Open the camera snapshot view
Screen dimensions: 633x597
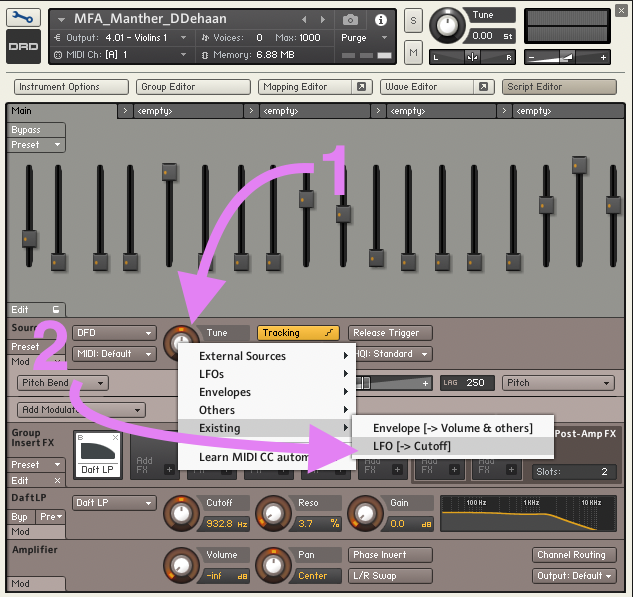(x=351, y=20)
